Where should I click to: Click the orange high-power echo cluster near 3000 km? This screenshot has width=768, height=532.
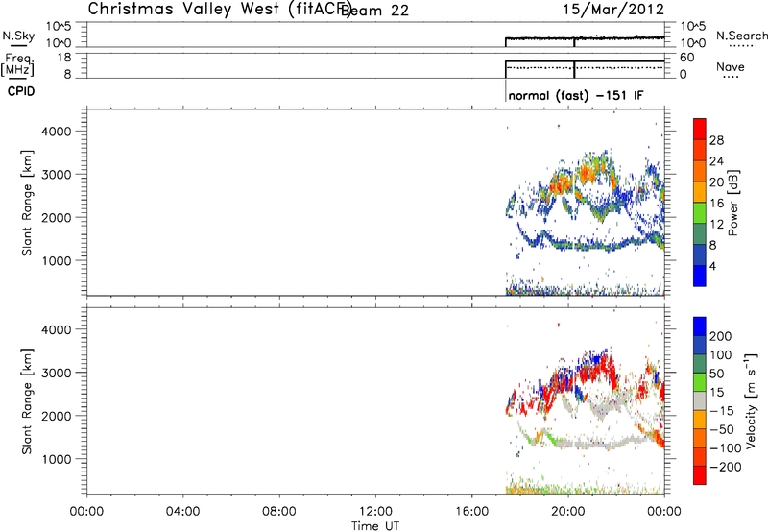point(586,174)
